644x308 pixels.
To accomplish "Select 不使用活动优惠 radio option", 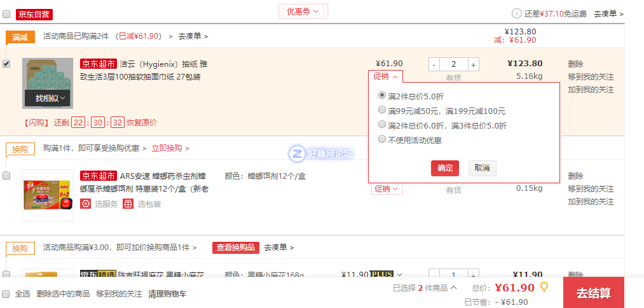I will coord(382,139).
